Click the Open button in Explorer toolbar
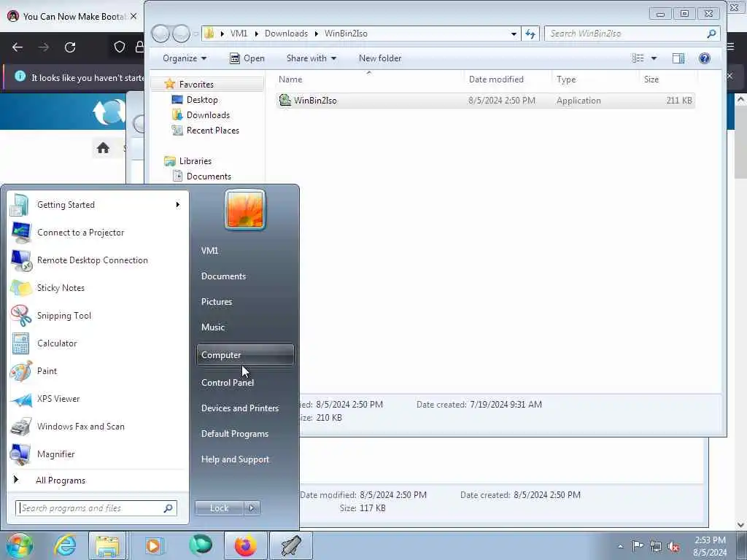747x560 pixels. point(247,58)
